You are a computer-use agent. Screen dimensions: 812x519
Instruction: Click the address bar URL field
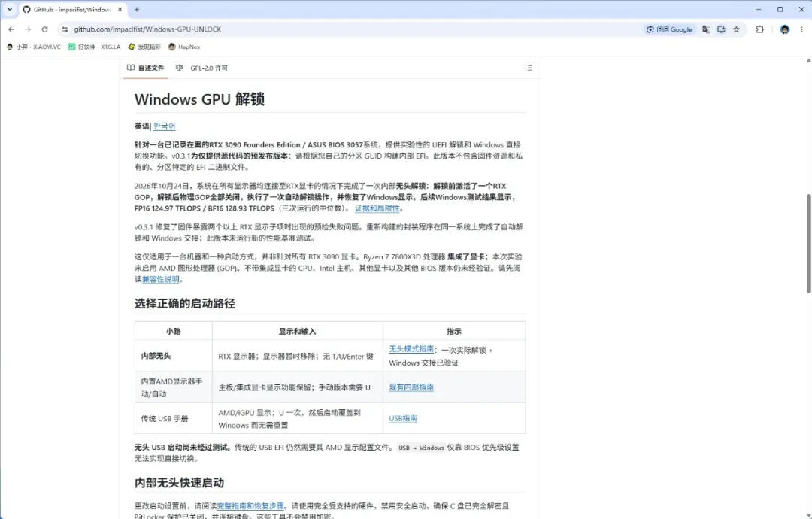tap(352, 29)
